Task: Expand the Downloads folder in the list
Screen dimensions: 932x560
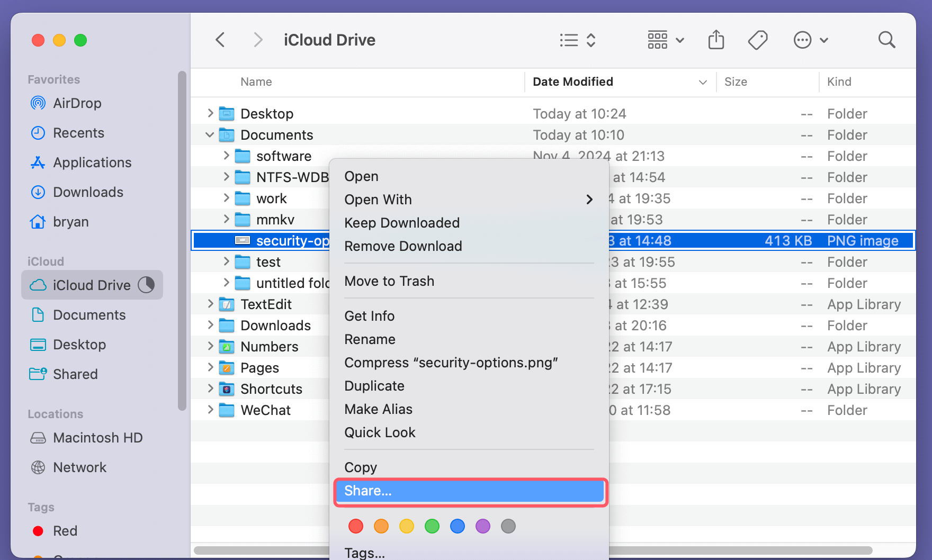Action: 210,325
